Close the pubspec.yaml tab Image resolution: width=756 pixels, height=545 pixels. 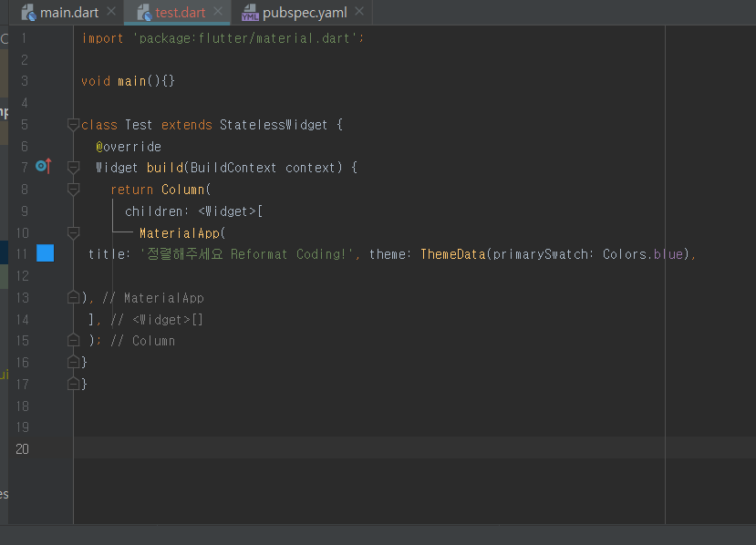tap(359, 11)
